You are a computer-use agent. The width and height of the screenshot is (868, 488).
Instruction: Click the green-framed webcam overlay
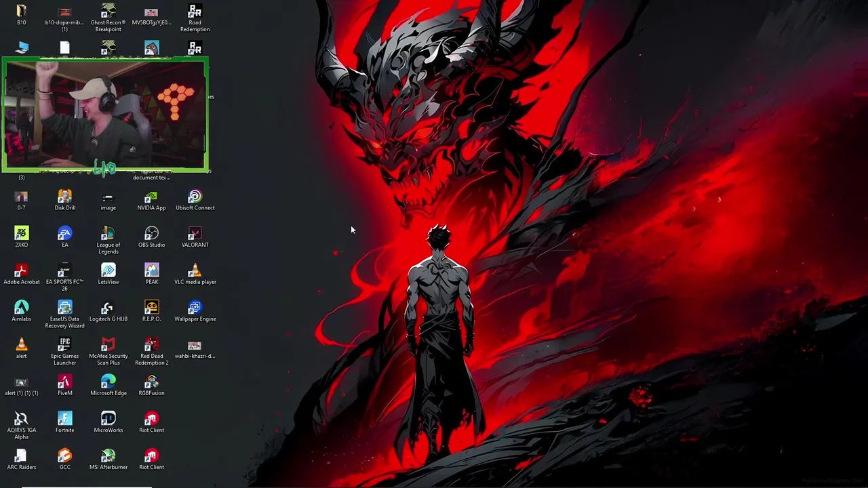105,115
